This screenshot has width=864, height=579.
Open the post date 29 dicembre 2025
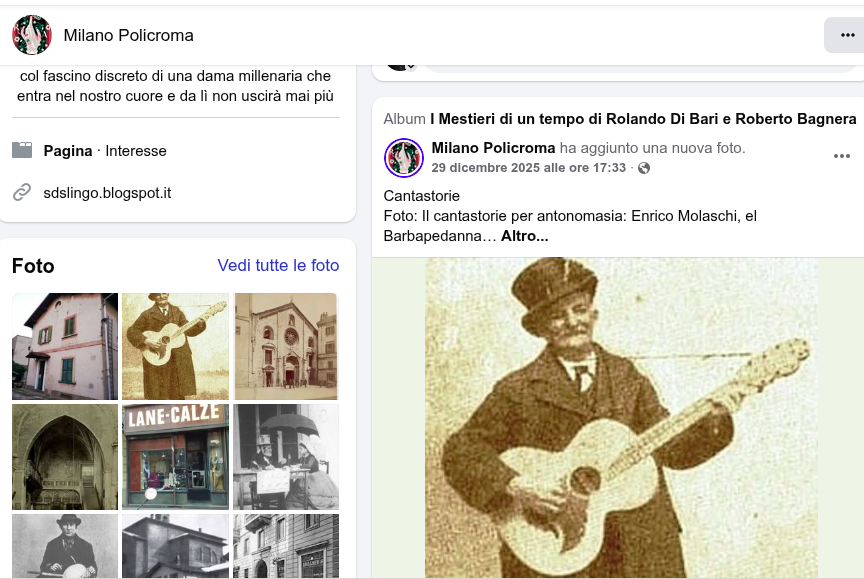click(x=528, y=168)
